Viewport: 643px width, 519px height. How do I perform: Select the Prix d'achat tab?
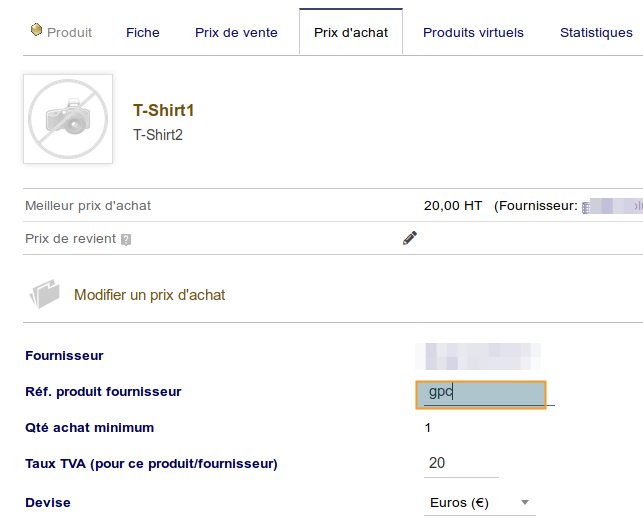[x=350, y=33]
